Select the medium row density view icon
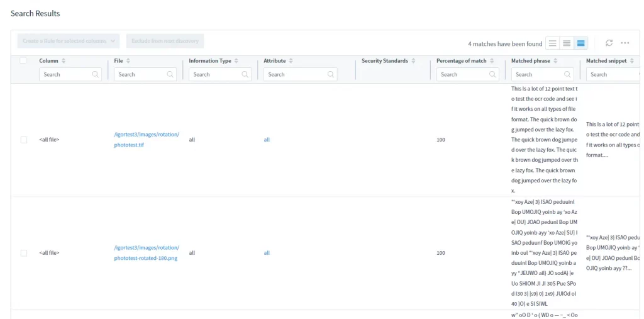This screenshot has height=319, width=644. pyautogui.click(x=567, y=43)
